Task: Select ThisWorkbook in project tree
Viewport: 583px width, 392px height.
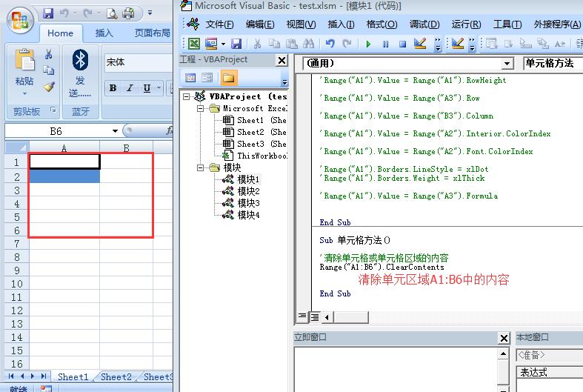Action: pyautogui.click(x=255, y=156)
